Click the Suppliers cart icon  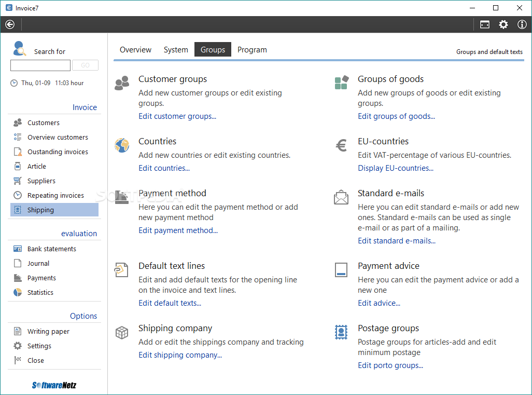pyautogui.click(x=18, y=181)
